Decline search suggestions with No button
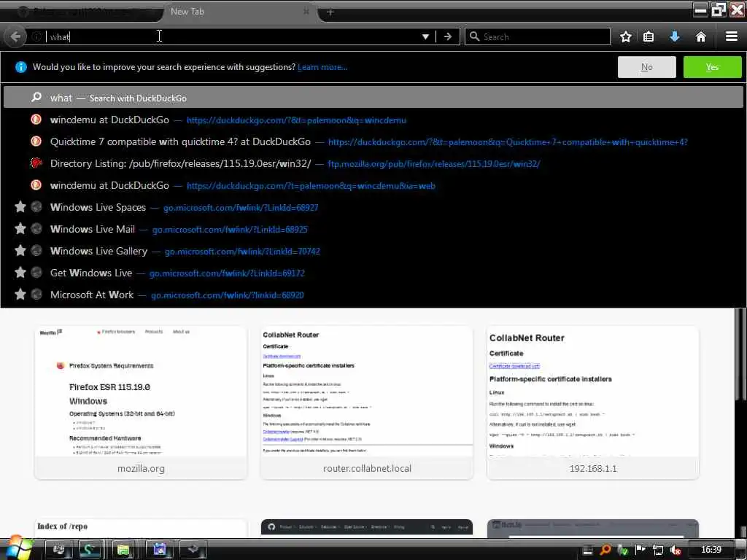Screen dimensions: 747x560 coord(646,67)
